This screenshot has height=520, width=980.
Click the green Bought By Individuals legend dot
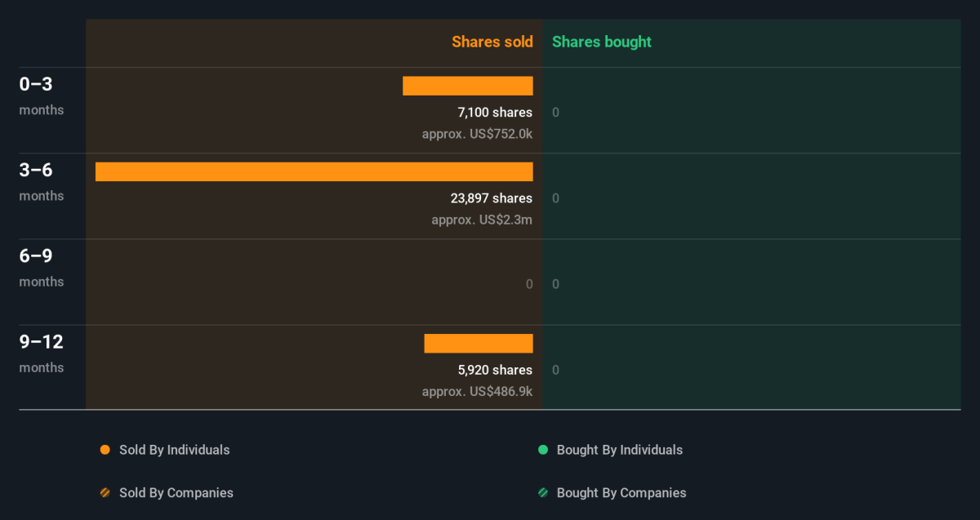pyautogui.click(x=543, y=450)
